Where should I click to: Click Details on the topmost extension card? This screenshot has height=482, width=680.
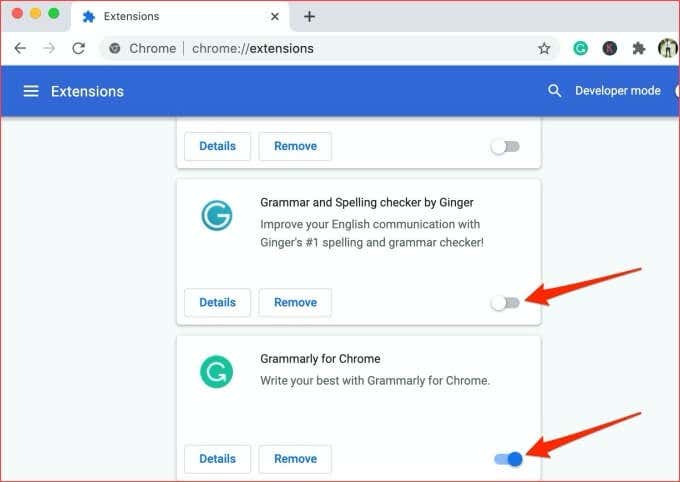tap(217, 146)
